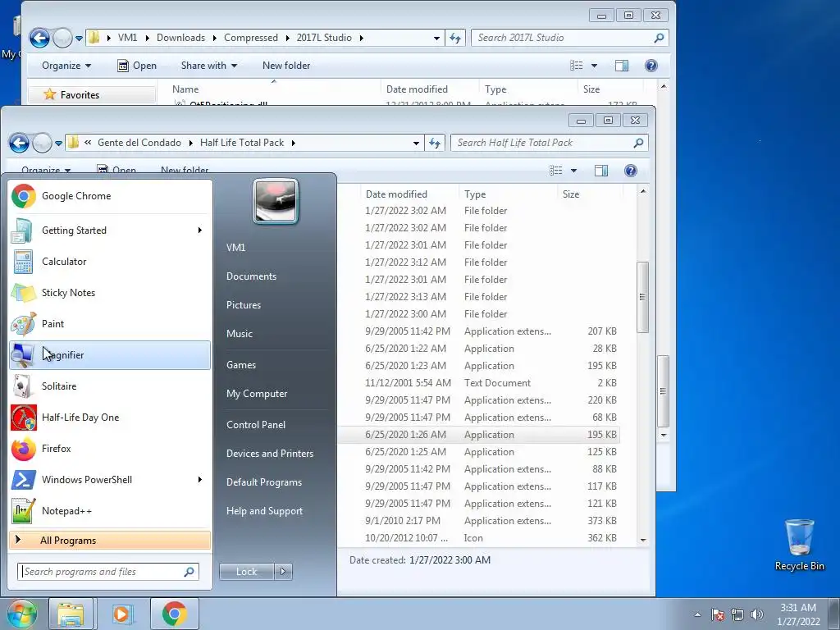Toggle preview pane in 2017L Studio window
Screen dimensions: 840x630
pyautogui.click(x=622, y=66)
